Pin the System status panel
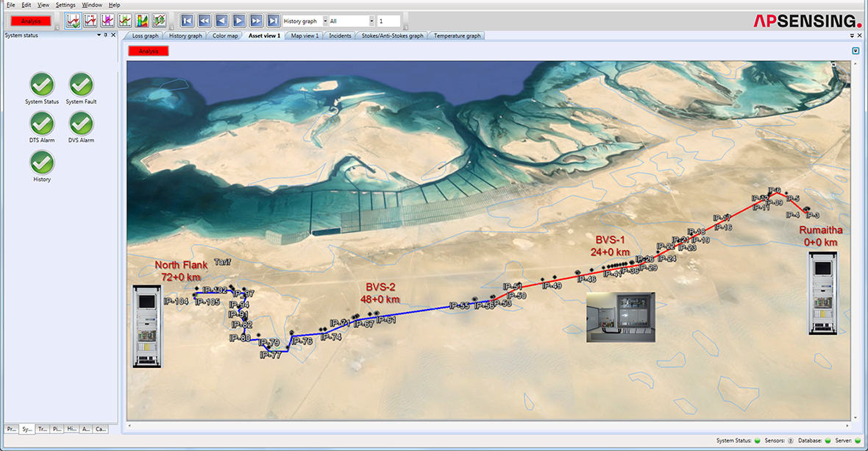 click(106, 35)
